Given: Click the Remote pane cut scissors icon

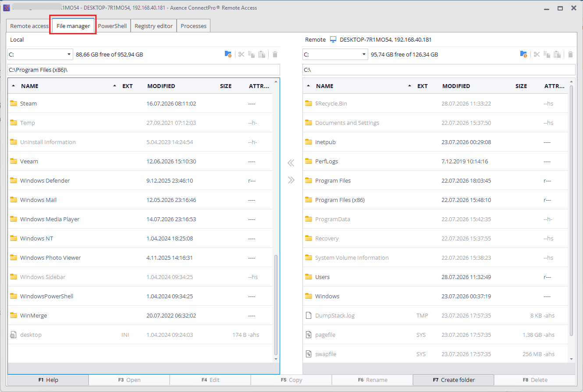Looking at the screenshot, I should click(537, 54).
